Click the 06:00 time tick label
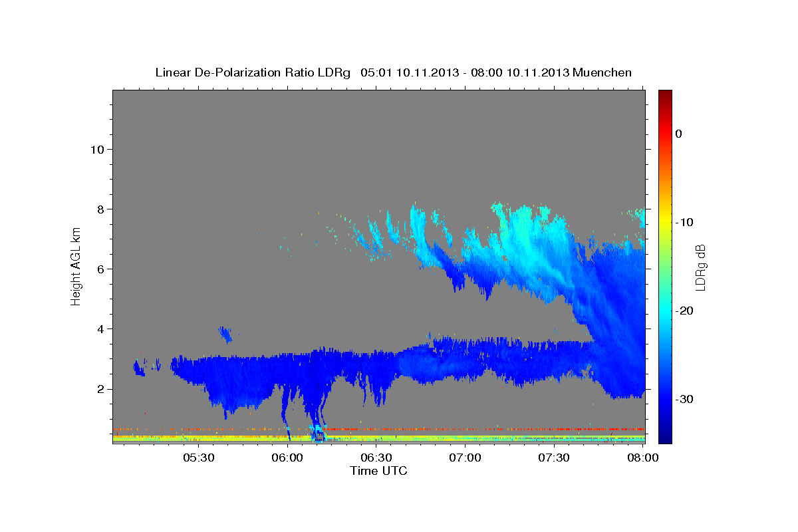 288,458
